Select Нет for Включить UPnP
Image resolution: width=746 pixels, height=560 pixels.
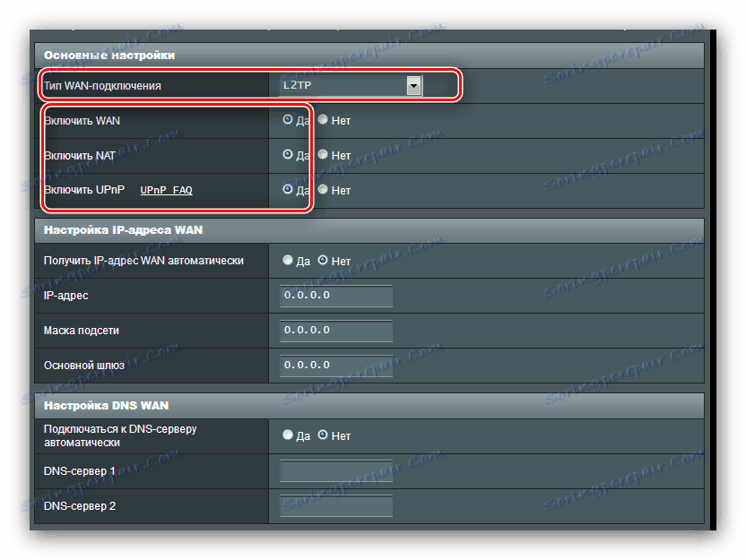tap(323, 189)
